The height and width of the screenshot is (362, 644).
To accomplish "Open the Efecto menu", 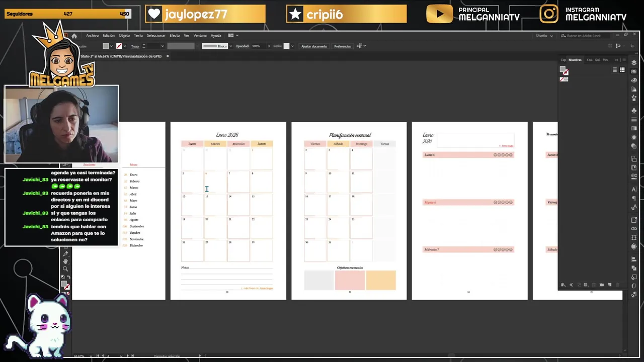I will [x=175, y=36].
